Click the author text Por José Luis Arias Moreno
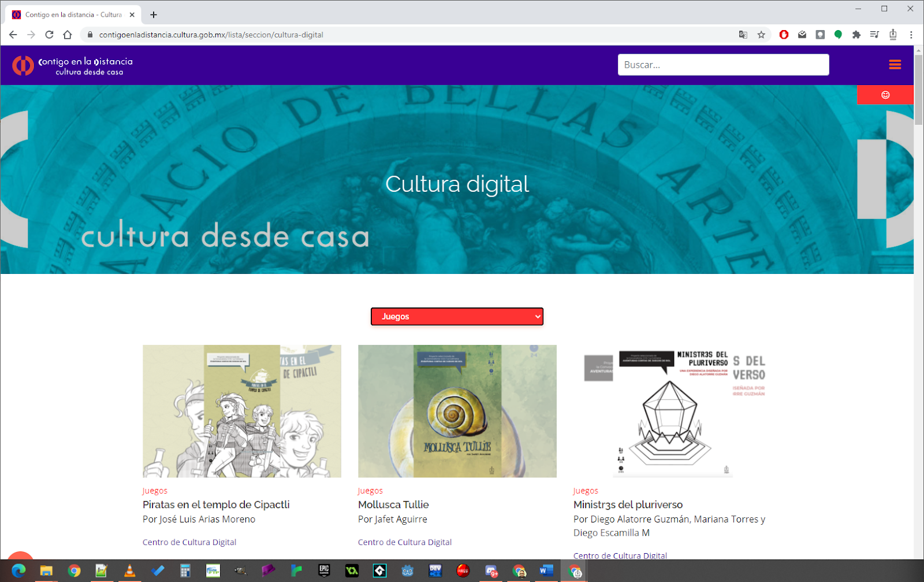 pos(199,519)
